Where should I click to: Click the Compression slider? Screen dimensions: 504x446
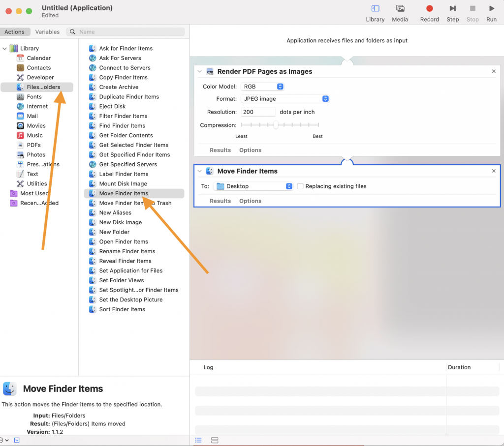click(280, 125)
